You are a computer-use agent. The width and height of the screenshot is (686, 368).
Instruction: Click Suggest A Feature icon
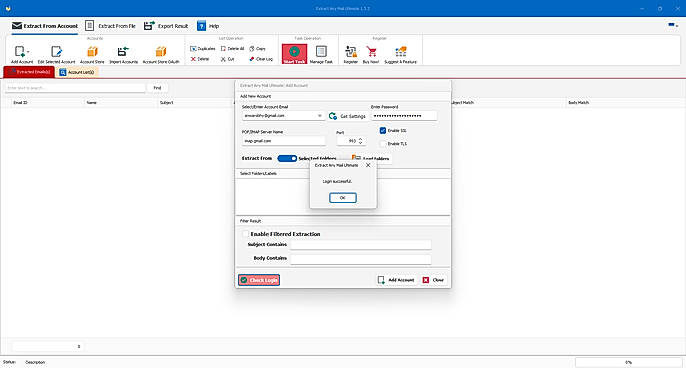click(400, 54)
